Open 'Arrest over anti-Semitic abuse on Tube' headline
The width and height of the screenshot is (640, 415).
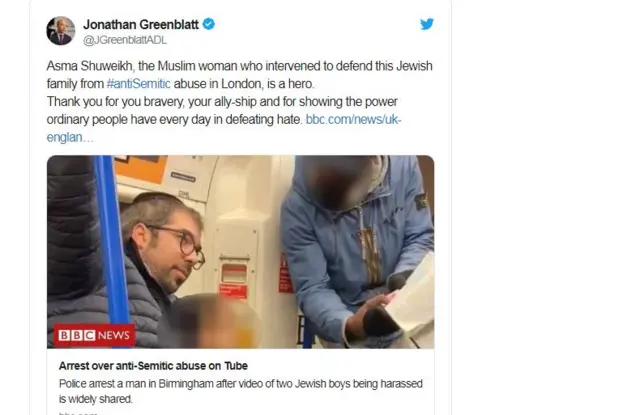153,366
